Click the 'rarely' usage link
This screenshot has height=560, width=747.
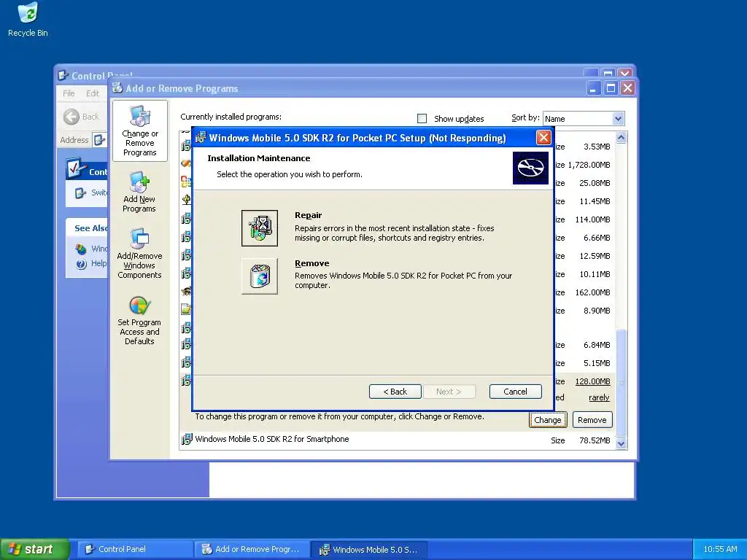tap(599, 397)
